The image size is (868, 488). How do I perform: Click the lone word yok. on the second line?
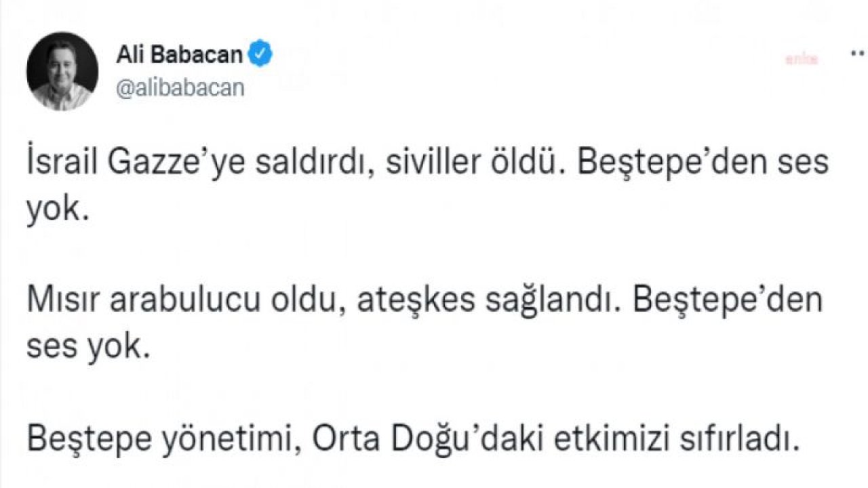[x=58, y=211]
